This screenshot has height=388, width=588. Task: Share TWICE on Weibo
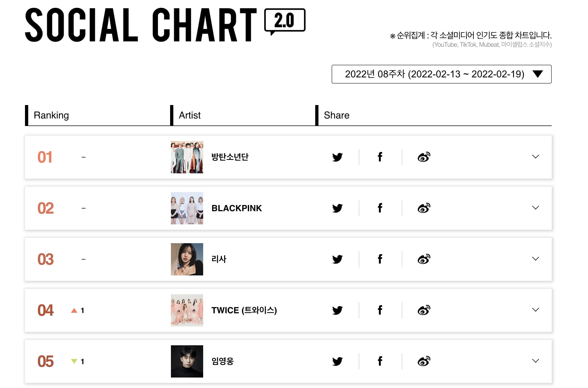[x=424, y=310]
